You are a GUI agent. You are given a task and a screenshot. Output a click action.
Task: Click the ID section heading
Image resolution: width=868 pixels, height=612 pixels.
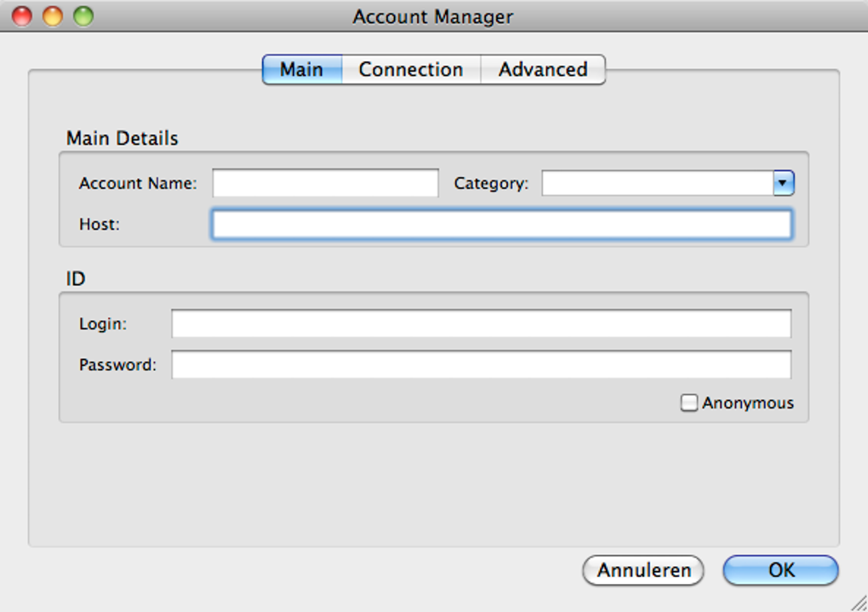pos(76,278)
